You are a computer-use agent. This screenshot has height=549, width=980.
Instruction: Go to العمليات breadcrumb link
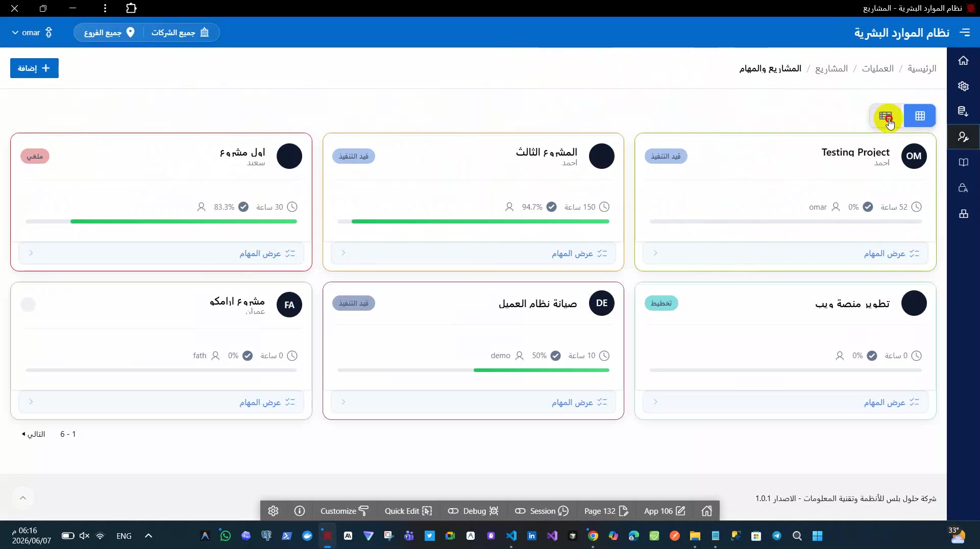878,68
